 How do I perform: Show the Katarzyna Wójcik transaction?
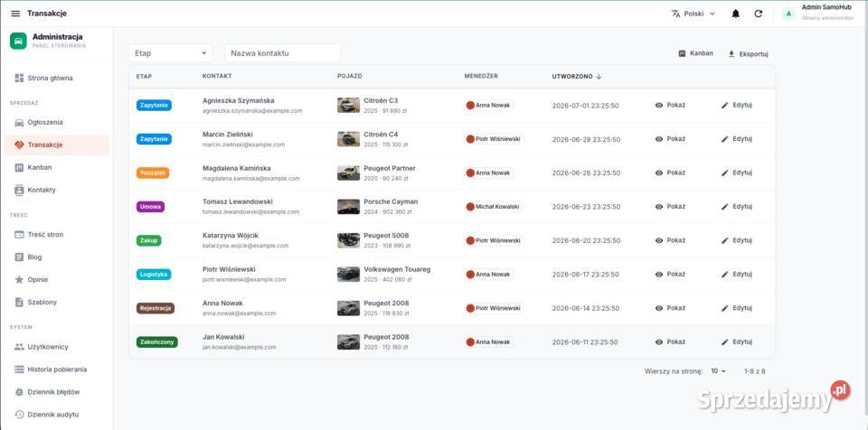tap(670, 240)
